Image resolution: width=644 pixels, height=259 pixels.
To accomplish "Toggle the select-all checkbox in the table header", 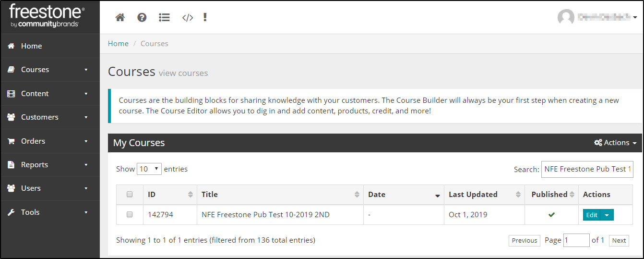I will 130,195.
